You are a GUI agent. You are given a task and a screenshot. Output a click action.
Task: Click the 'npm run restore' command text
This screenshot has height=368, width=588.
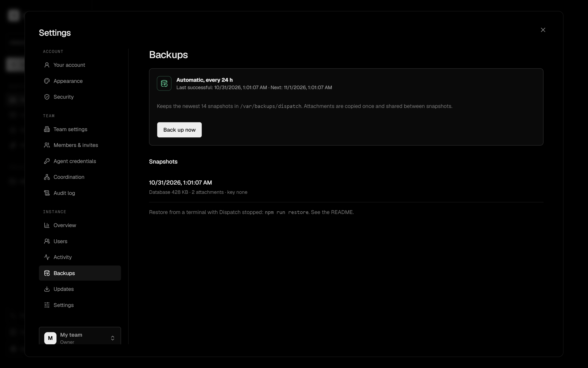pyautogui.click(x=287, y=212)
